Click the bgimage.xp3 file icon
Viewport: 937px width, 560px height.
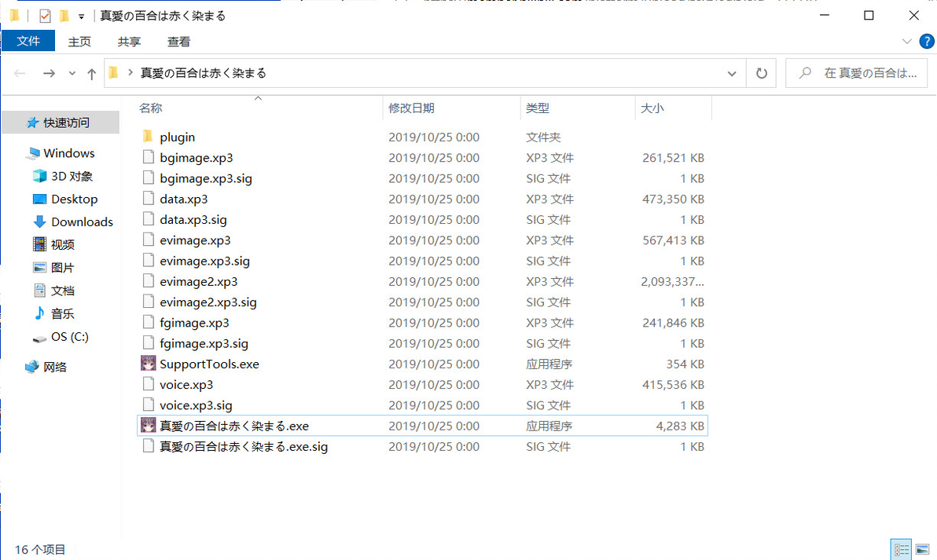pos(149,158)
